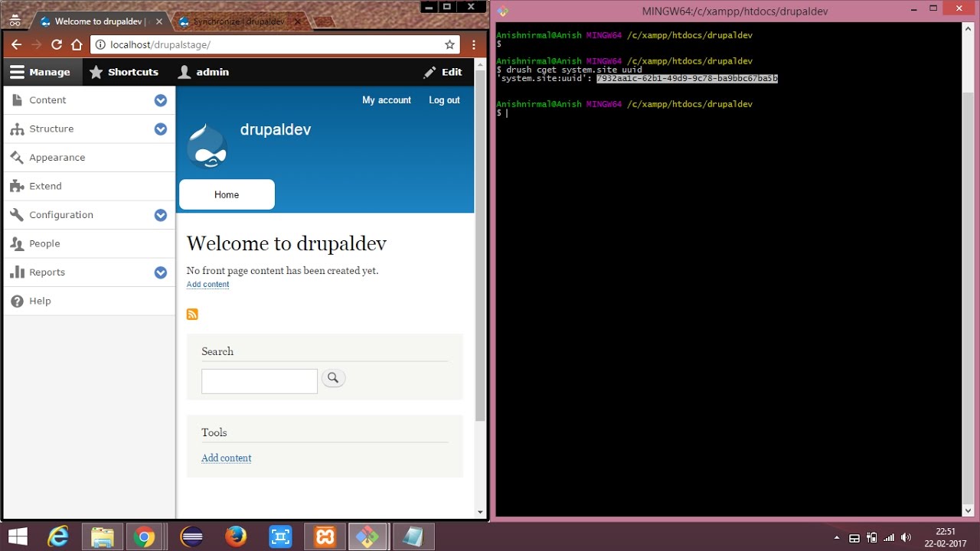Open the Chrome three-dot menu
The height and width of the screenshot is (551, 980).
tap(474, 44)
